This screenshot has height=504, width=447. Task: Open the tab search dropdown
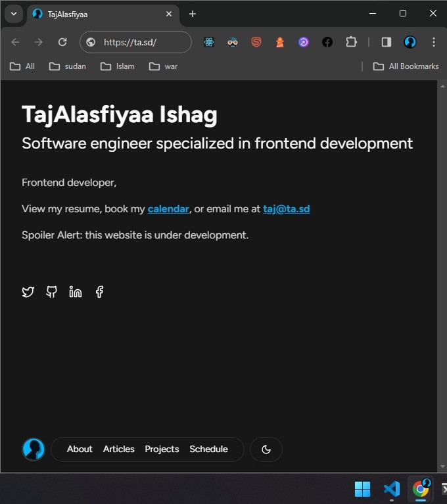click(x=14, y=14)
